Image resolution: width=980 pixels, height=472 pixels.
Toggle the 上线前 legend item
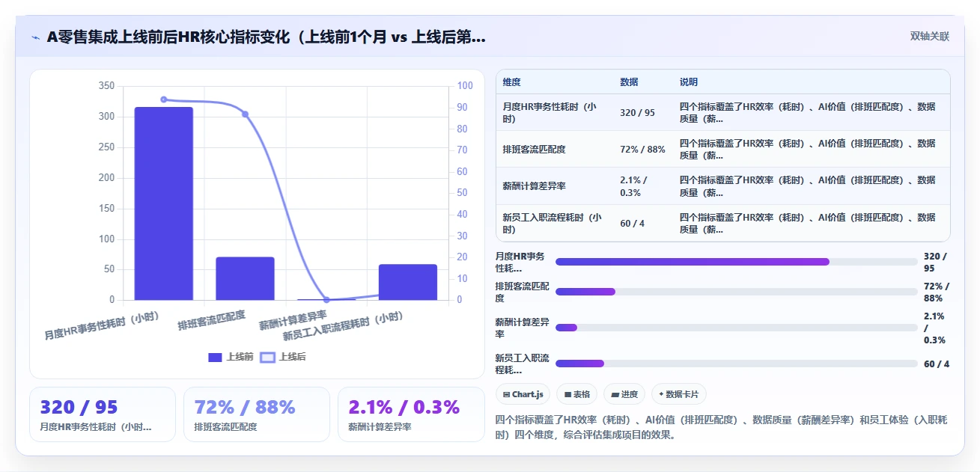[x=231, y=357]
